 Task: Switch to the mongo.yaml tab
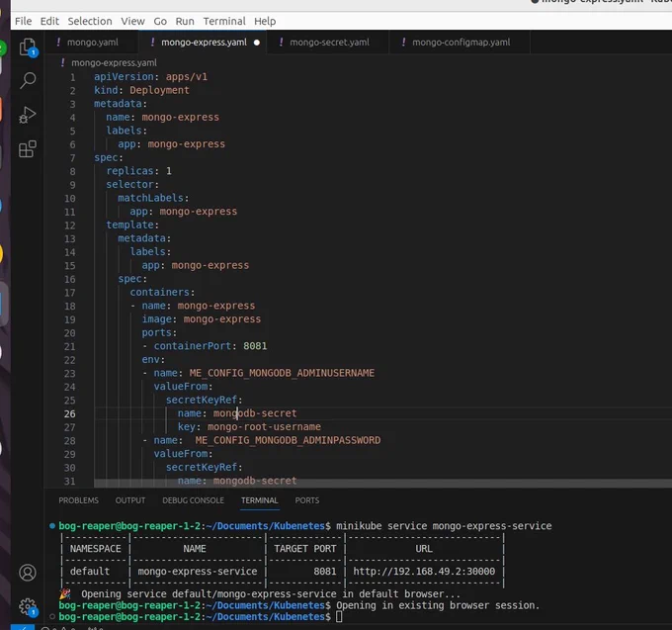(92, 43)
